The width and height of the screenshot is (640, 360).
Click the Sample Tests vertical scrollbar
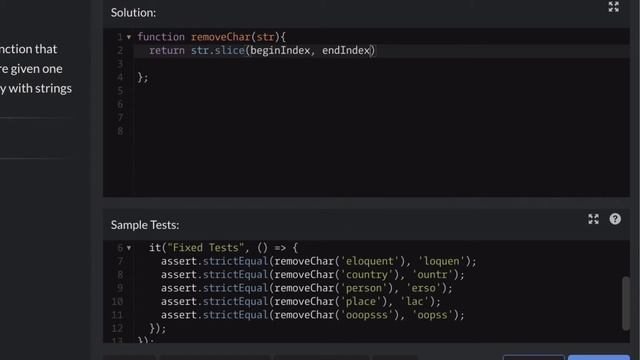(626, 303)
